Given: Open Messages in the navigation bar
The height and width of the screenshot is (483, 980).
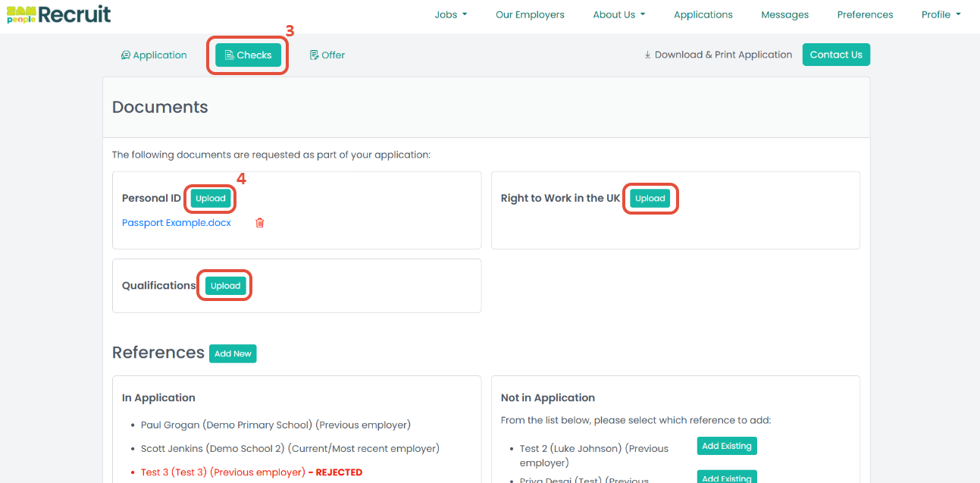Looking at the screenshot, I should click(x=785, y=14).
